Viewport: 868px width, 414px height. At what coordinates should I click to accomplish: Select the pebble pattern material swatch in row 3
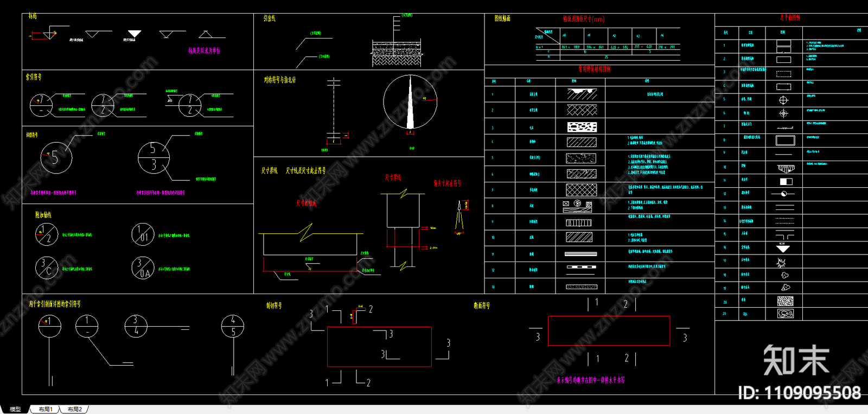click(x=582, y=127)
